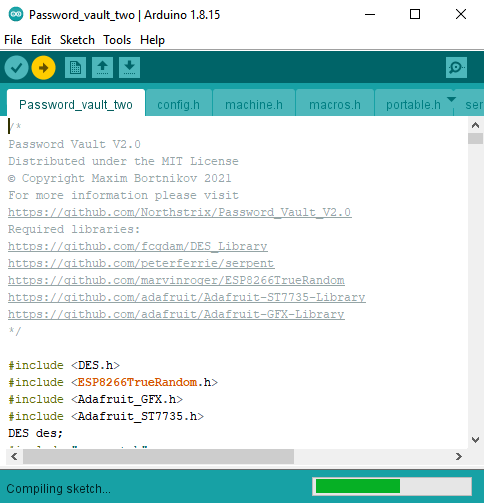Click 'For more information please visit' line
484x503 pixels.
(123, 195)
